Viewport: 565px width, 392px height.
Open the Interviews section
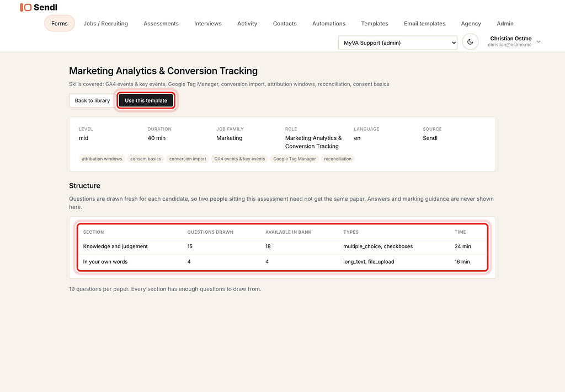(208, 23)
